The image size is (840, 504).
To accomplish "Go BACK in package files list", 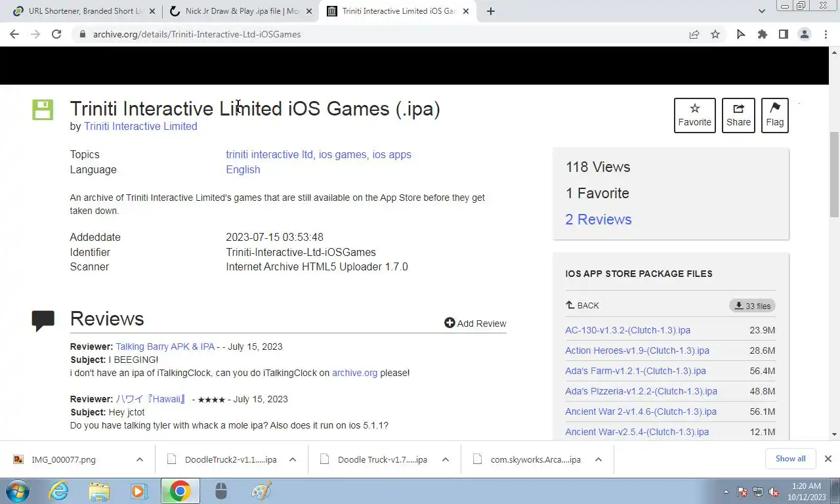I will pyautogui.click(x=582, y=306).
